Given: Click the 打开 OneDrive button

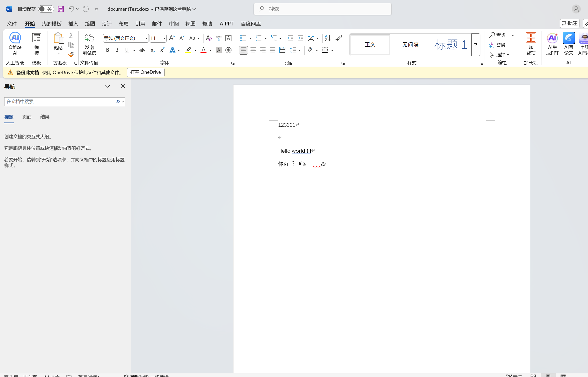Looking at the screenshot, I should pyautogui.click(x=146, y=72).
